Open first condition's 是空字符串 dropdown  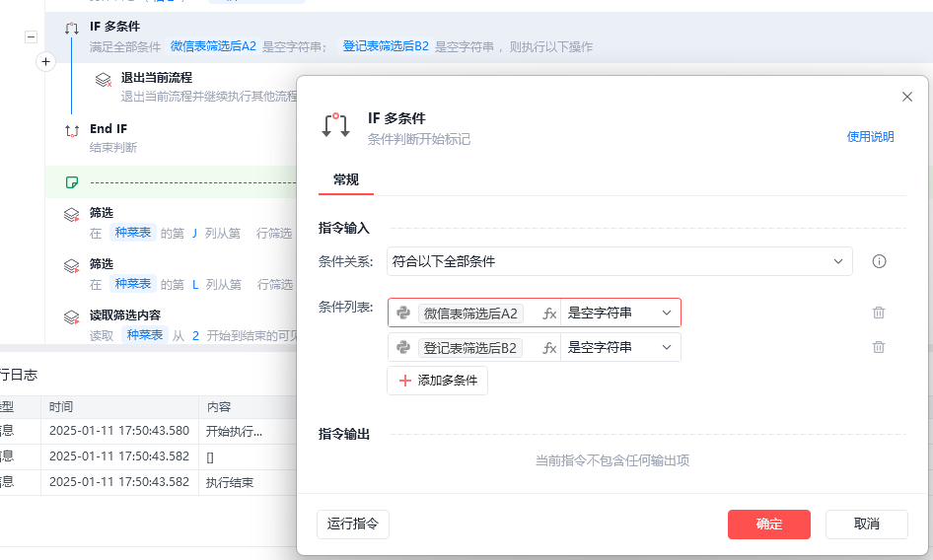619,314
